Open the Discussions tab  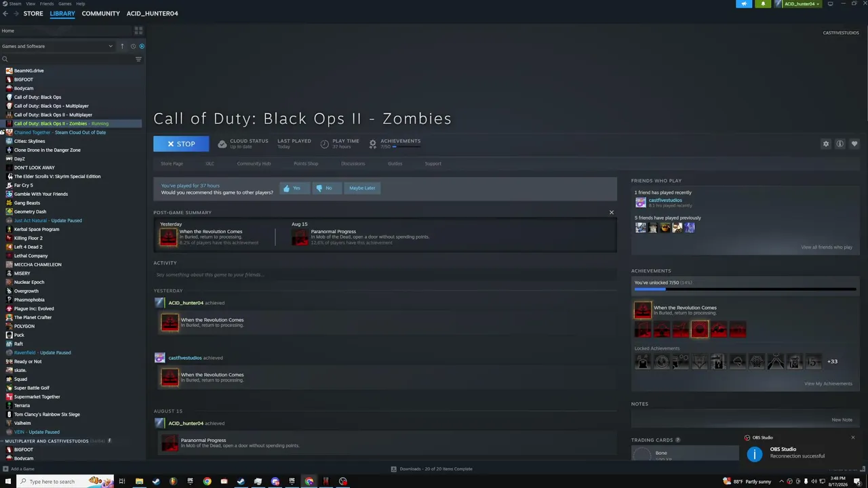[x=353, y=163]
